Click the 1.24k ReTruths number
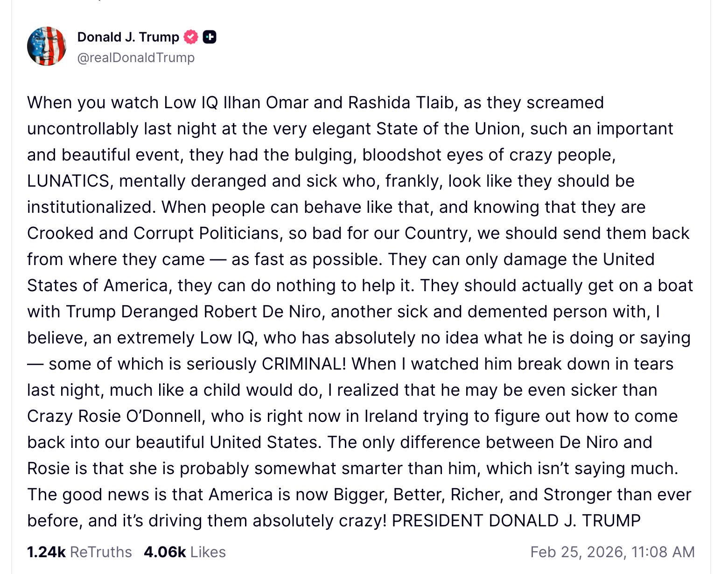Image resolution: width=728 pixels, height=574 pixels. [x=46, y=552]
